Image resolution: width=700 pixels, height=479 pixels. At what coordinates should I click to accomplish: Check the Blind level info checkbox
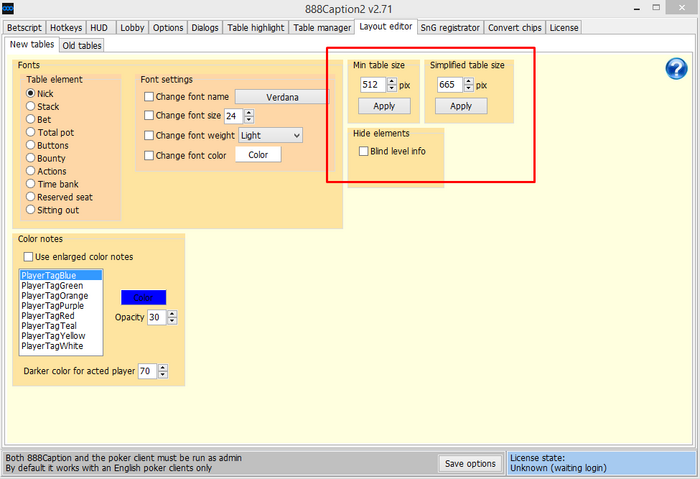click(364, 151)
